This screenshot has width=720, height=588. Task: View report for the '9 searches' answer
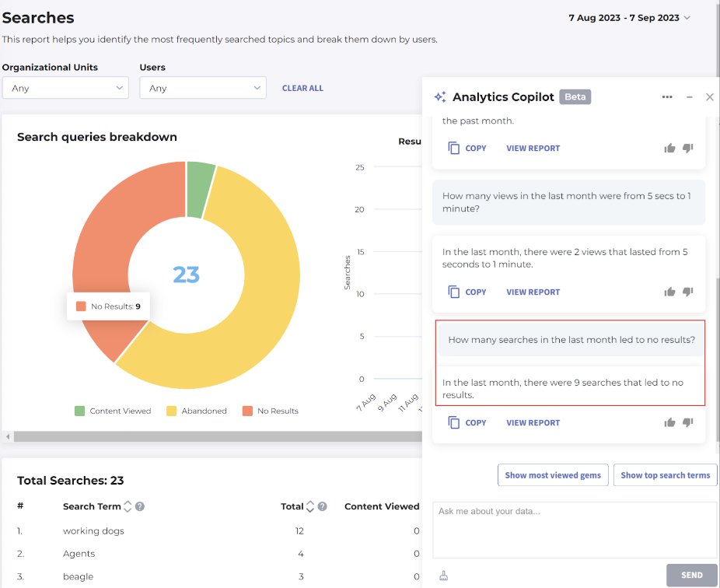(533, 423)
